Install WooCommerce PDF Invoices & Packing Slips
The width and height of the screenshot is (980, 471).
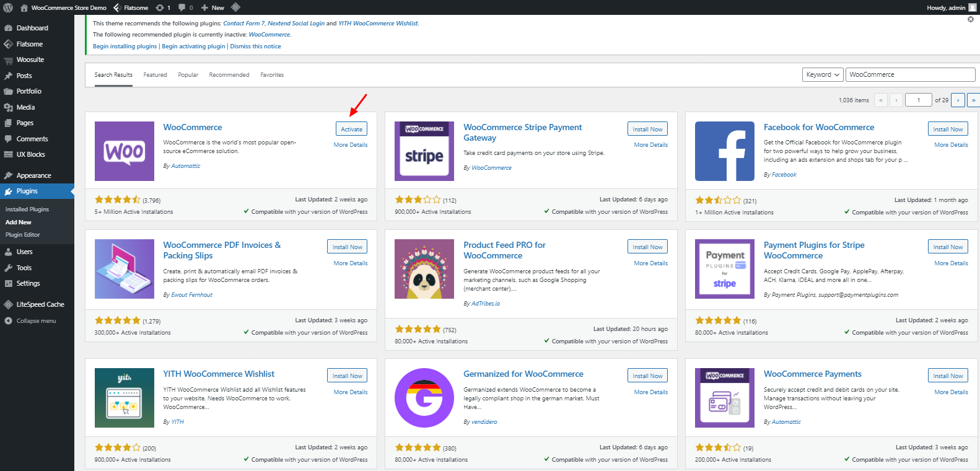347,247
